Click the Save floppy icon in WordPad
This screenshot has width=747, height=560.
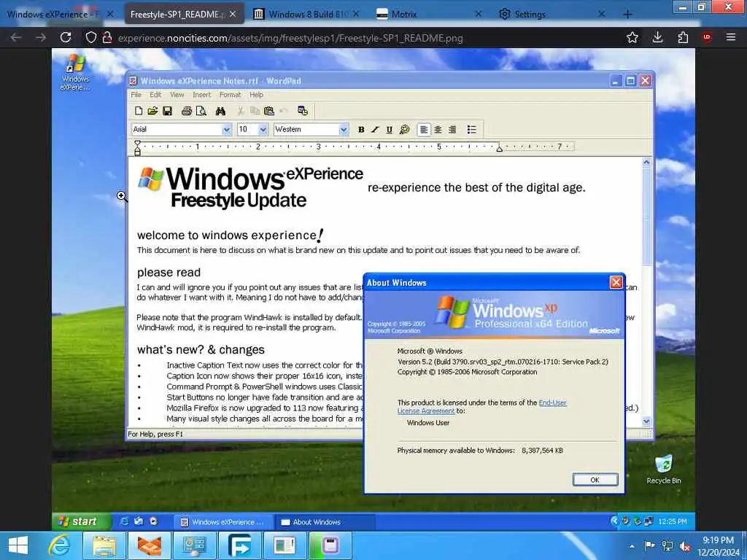tap(167, 111)
